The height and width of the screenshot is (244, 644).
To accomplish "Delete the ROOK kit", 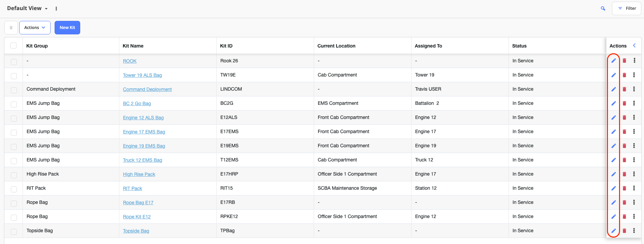I will 624,61.
